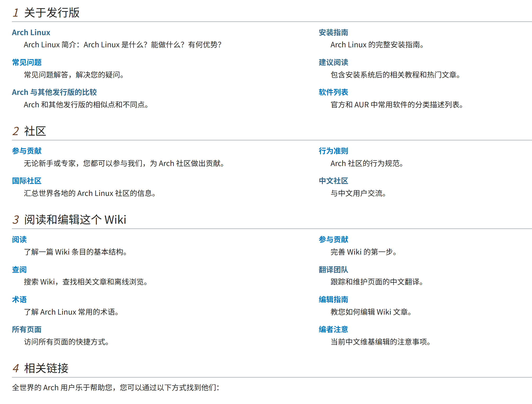Click the 查阅 searching link
The height and width of the screenshot is (404, 532).
(20, 269)
